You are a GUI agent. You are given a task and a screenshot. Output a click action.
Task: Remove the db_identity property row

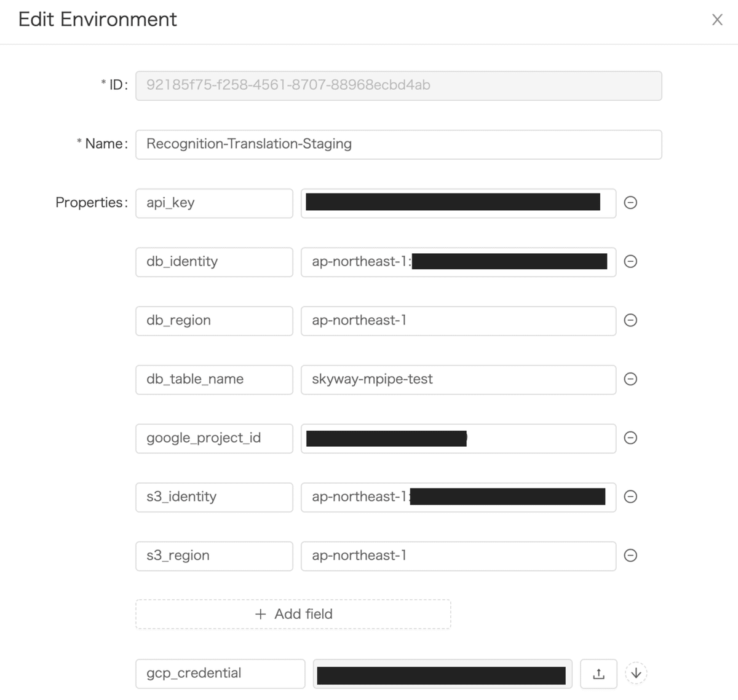pyautogui.click(x=630, y=262)
